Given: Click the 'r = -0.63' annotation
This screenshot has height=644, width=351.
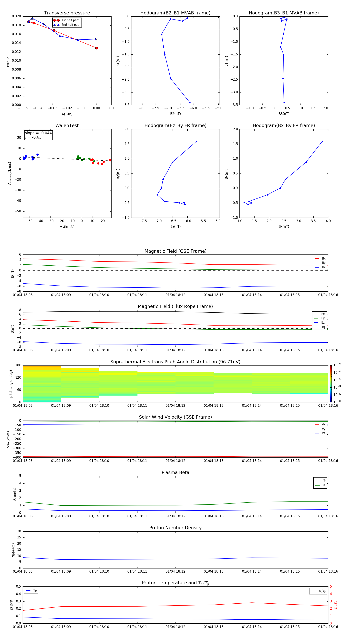Looking at the screenshot, I should pyautogui.click(x=33, y=137).
